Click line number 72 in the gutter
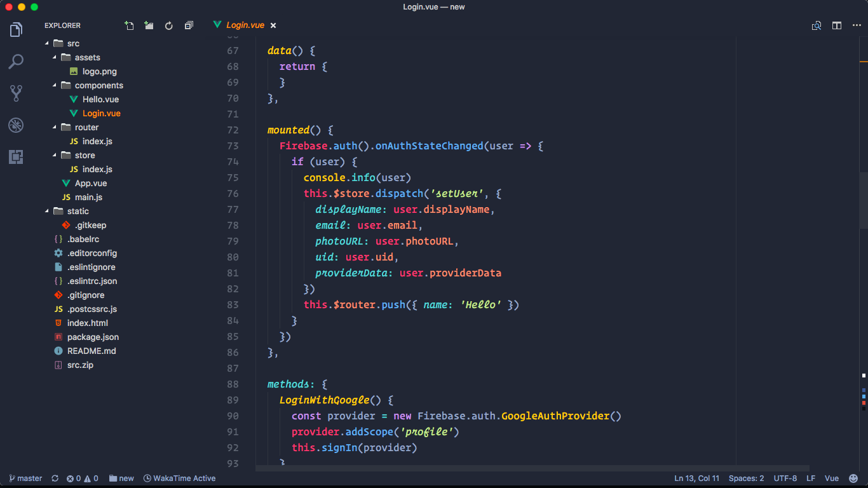Viewport: 868px width, 488px height. click(233, 130)
